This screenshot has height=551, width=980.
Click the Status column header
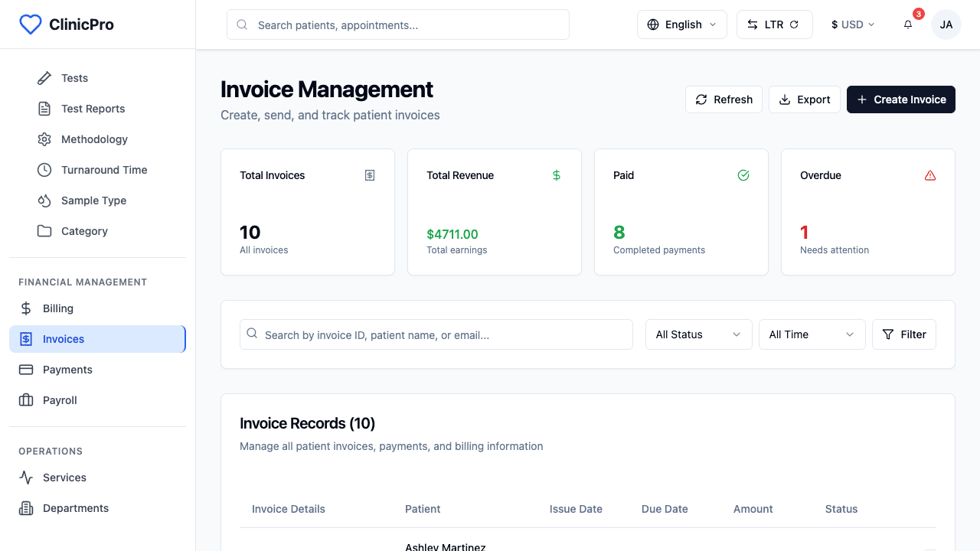coord(841,509)
